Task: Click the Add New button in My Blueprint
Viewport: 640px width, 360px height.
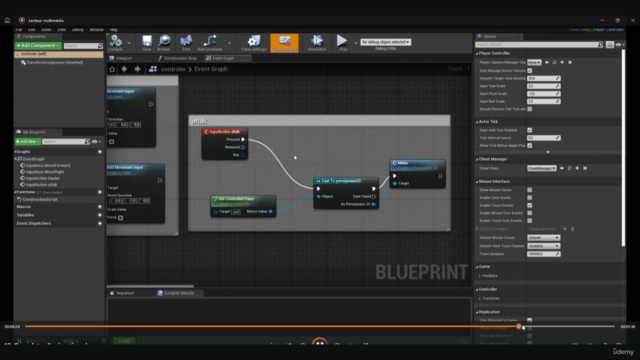Action: tap(28, 142)
